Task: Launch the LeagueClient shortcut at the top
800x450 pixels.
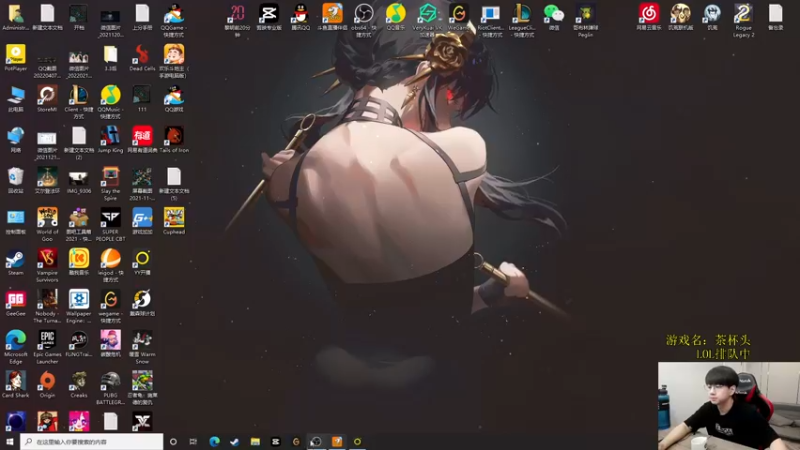Action: pyautogui.click(x=522, y=20)
